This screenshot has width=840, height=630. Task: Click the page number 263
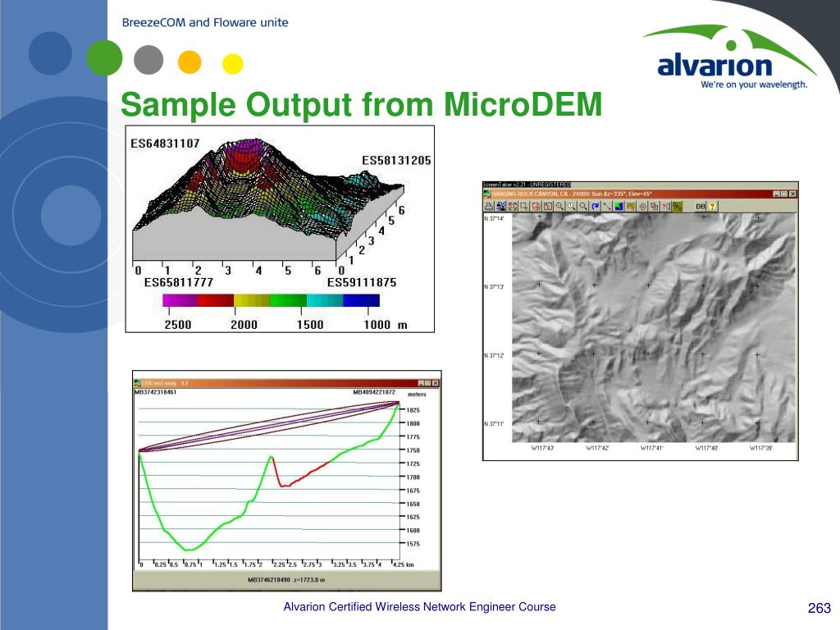pos(819,608)
